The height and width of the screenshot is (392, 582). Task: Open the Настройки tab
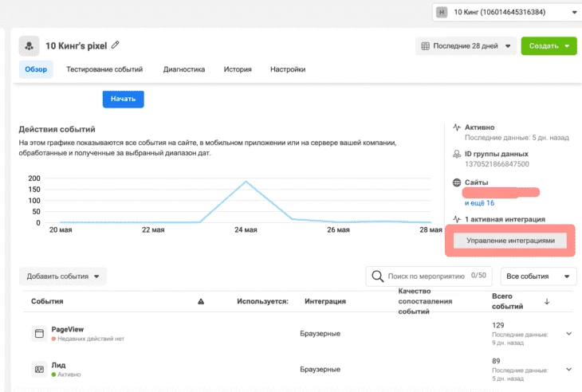click(x=288, y=69)
